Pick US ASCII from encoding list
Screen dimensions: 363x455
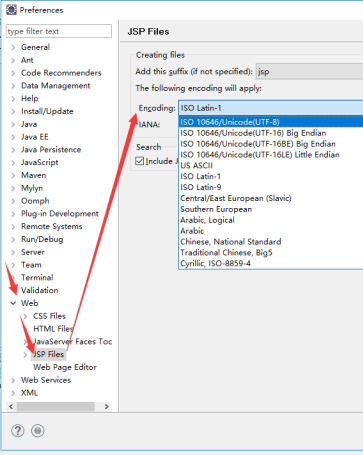point(196,166)
